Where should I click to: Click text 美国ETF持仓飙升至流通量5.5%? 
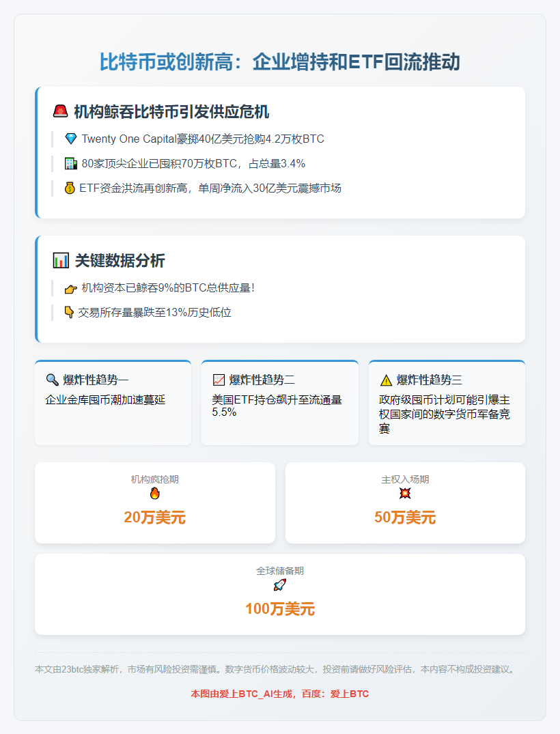277,406
